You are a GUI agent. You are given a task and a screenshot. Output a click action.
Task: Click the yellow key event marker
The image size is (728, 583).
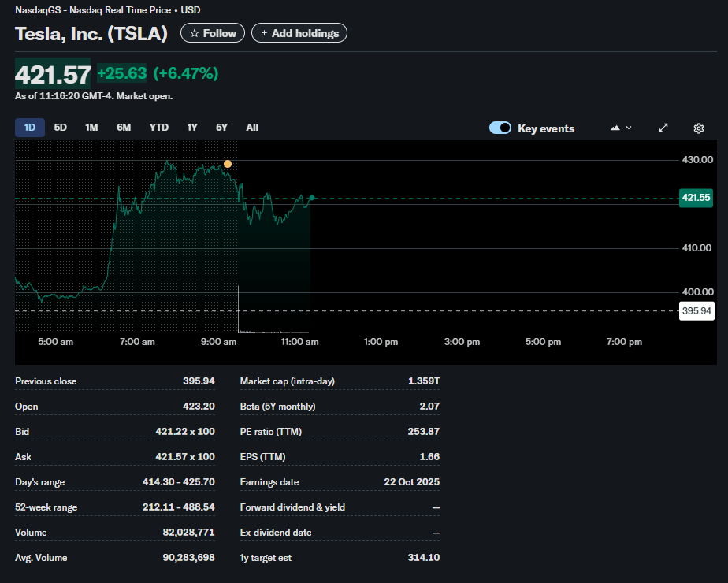228,164
